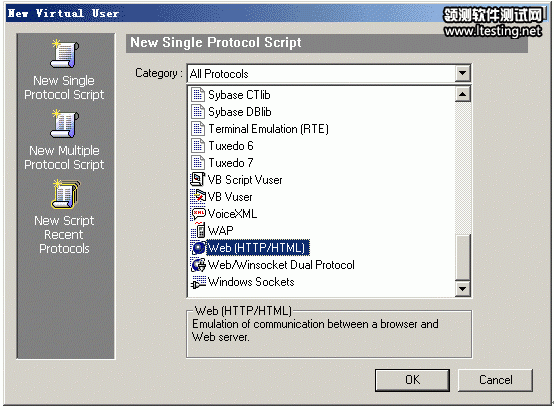Click the VB Vuser icon

[198, 197]
